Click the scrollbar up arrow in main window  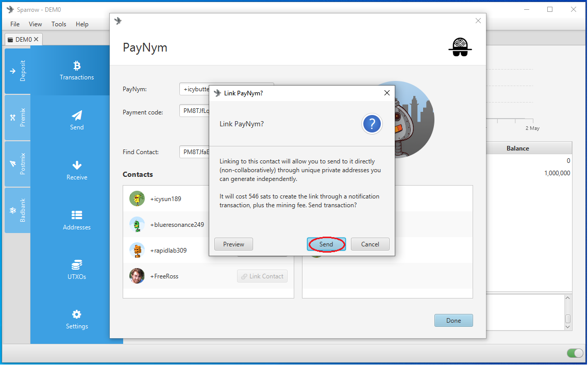pyautogui.click(x=568, y=298)
